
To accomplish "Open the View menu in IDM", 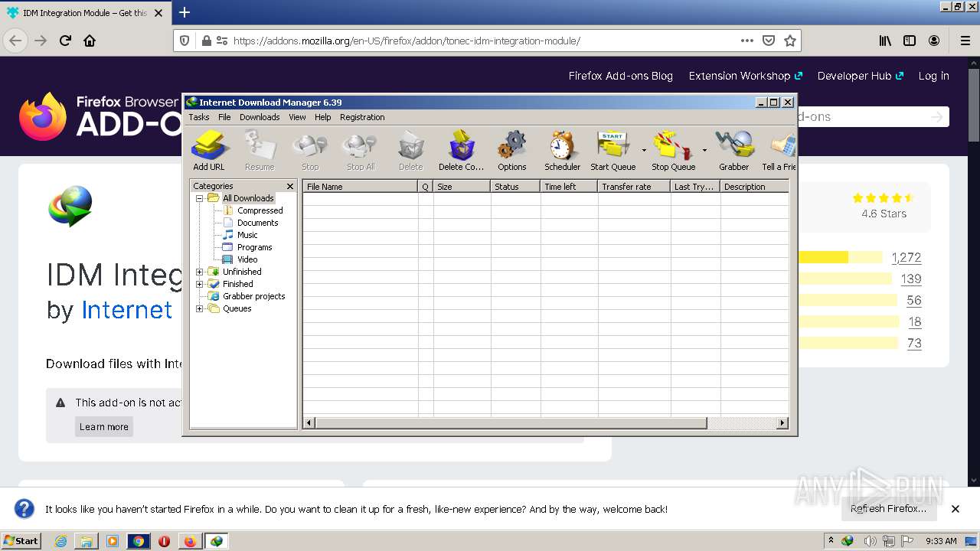I will (297, 117).
